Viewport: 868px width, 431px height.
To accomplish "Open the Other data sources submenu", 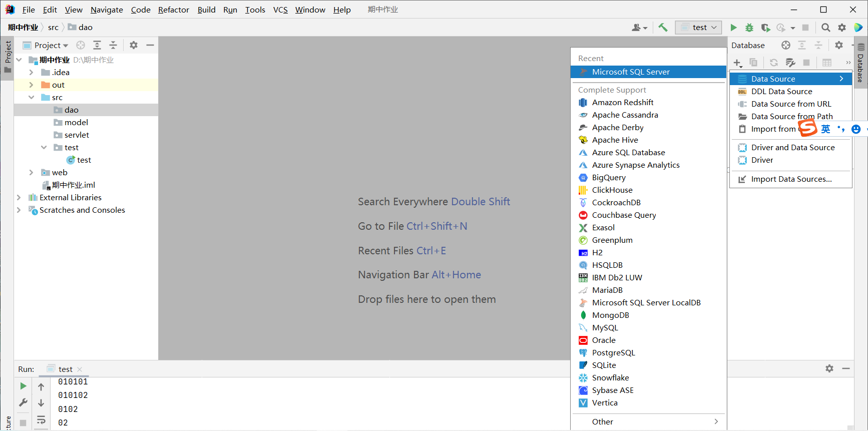I will tap(648, 421).
